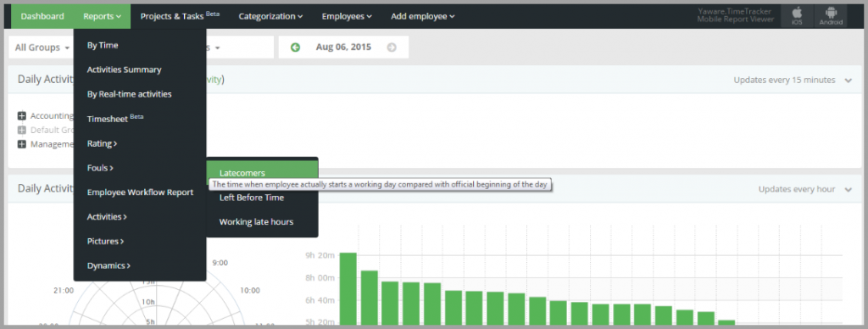Open the iOS mobile app link
Screen dimensions: 868x329
point(797,16)
